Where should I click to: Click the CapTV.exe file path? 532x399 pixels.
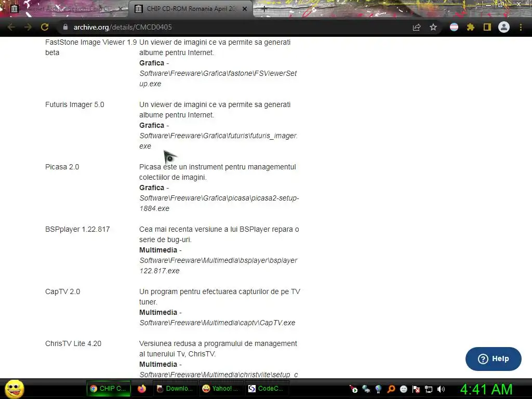[x=217, y=323]
